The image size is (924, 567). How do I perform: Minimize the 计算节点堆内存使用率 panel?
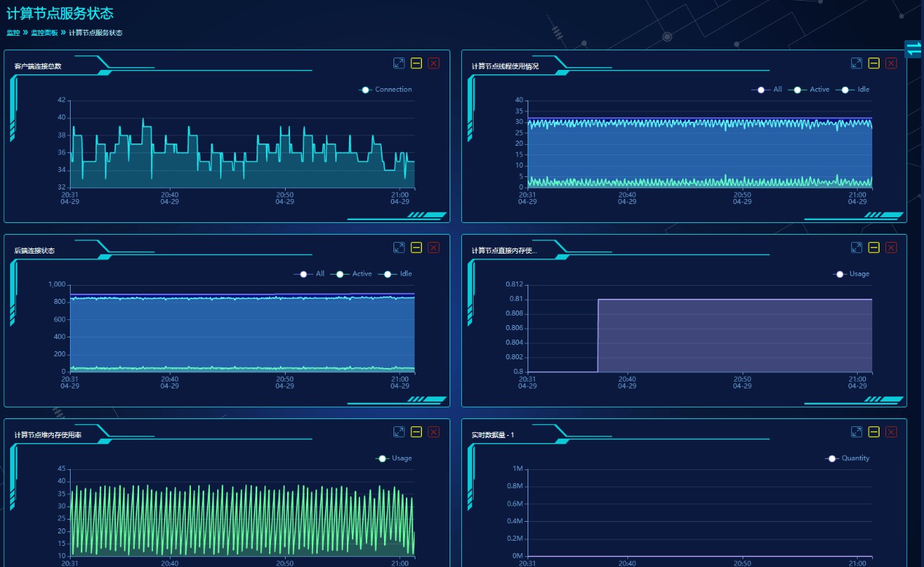coord(416,432)
